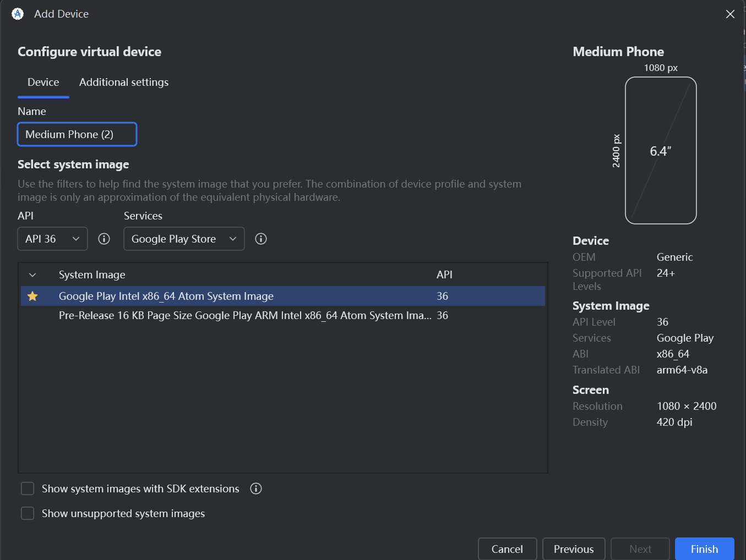Click the device Name input field
Screen dimensions: 746x560
[x=77, y=135]
